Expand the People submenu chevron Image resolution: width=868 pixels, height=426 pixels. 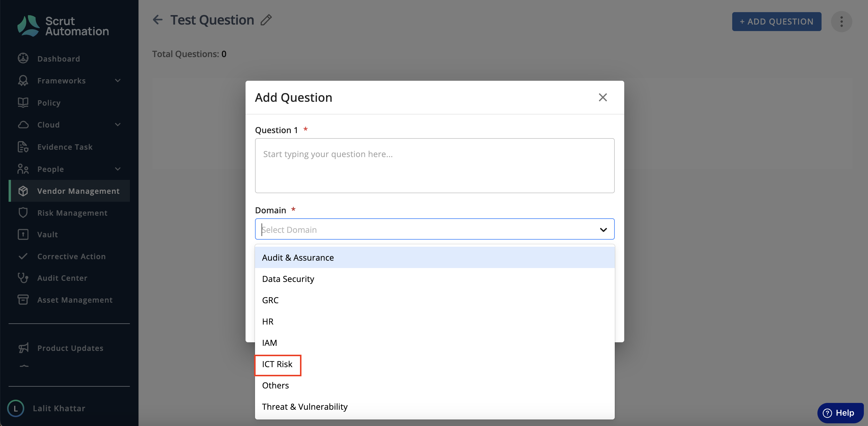point(118,169)
